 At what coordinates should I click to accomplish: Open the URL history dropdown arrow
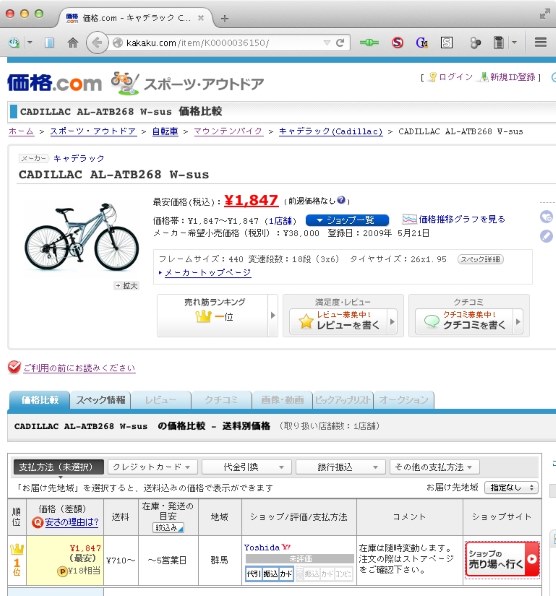[x=327, y=43]
